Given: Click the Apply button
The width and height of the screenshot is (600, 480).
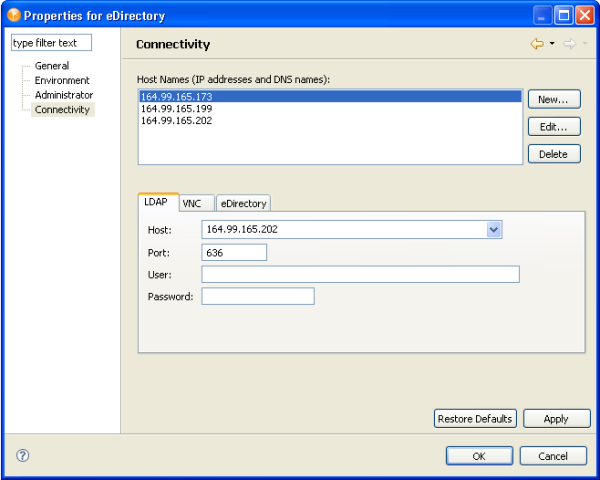Looking at the screenshot, I should 557,419.
